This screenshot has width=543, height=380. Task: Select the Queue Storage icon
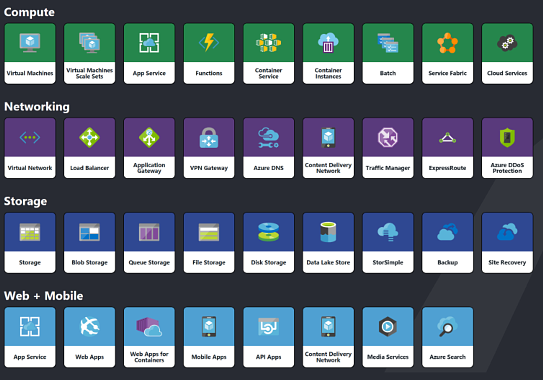pos(149,232)
